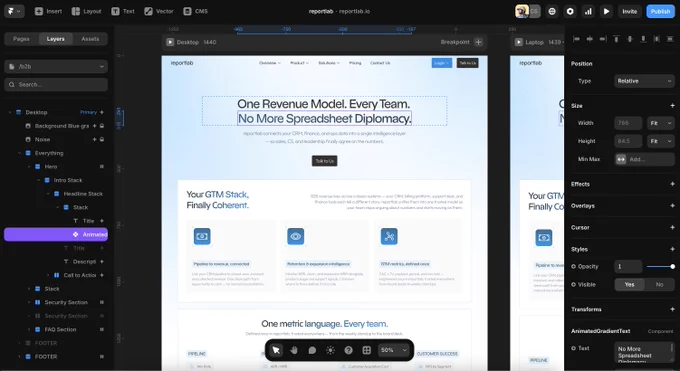Play the Laptop breakpoint preview

click(x=519, y=42)
